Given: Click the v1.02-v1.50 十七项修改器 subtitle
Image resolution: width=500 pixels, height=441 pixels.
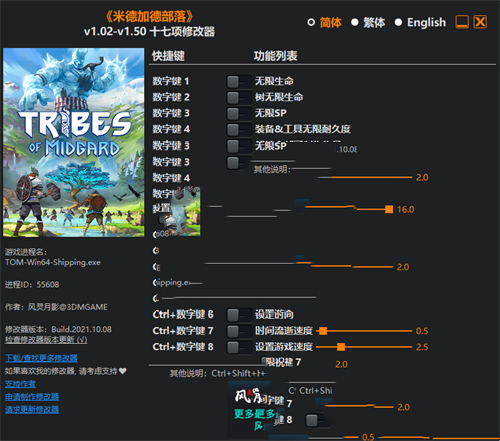Looking at the screenshot, I should pos(149,32).
